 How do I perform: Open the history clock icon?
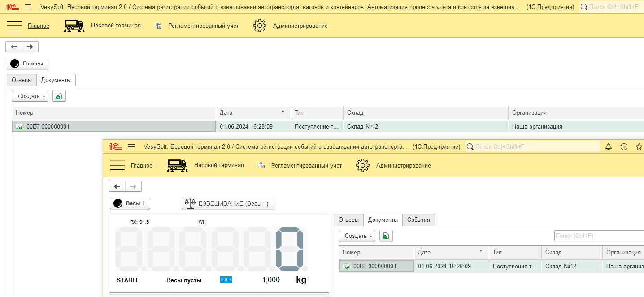(624, 146)
